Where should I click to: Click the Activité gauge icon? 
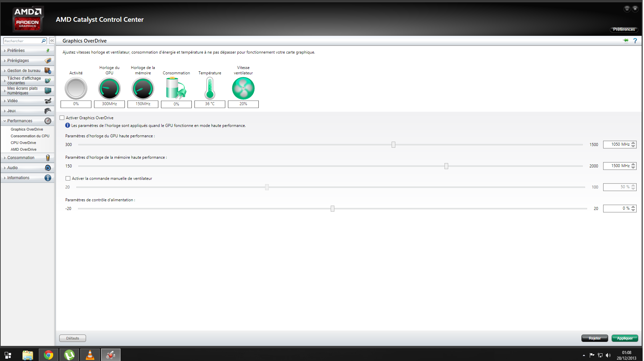pyautogui.click(x=76, y=88)
